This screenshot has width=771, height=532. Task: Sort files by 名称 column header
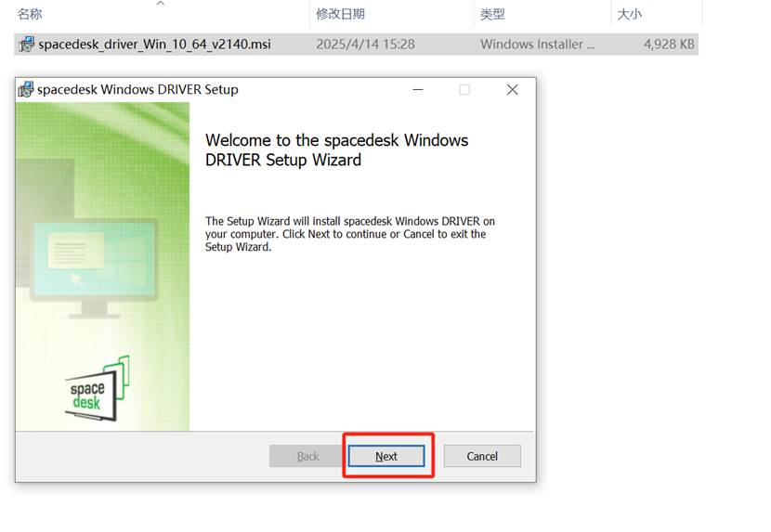(30, 14)
